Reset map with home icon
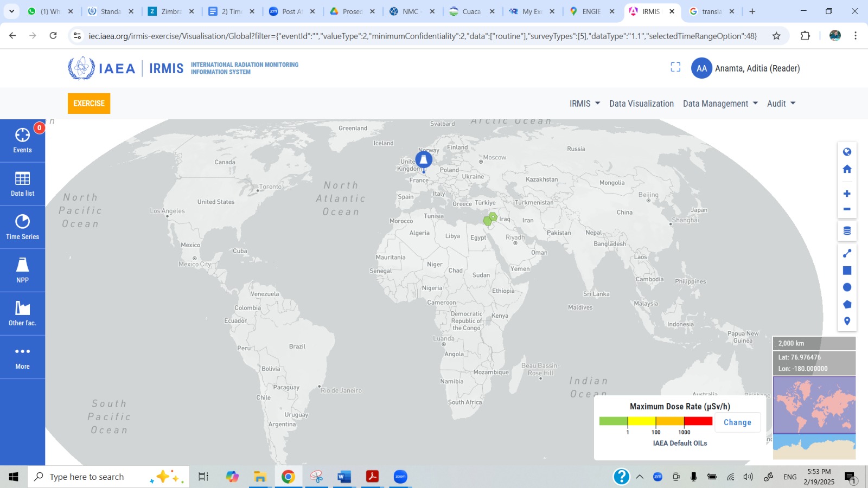Screen dimensions: 868x488 pos(847,169)
